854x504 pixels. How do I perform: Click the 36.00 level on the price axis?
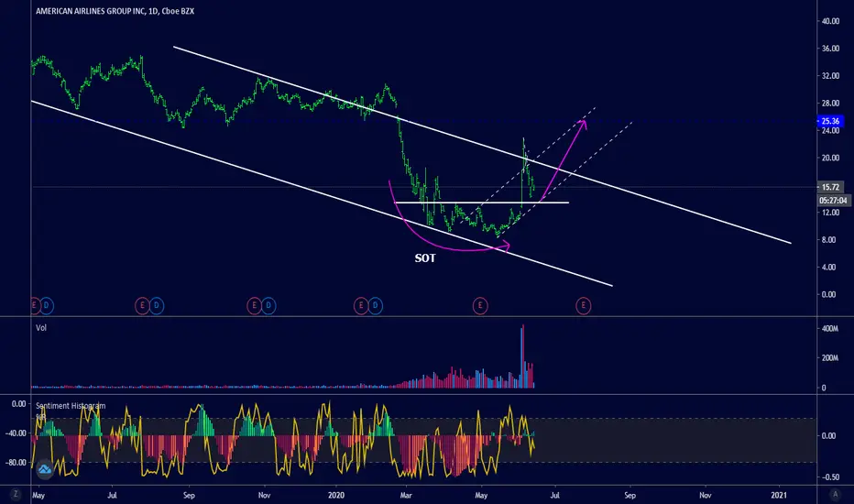(830, 49)
